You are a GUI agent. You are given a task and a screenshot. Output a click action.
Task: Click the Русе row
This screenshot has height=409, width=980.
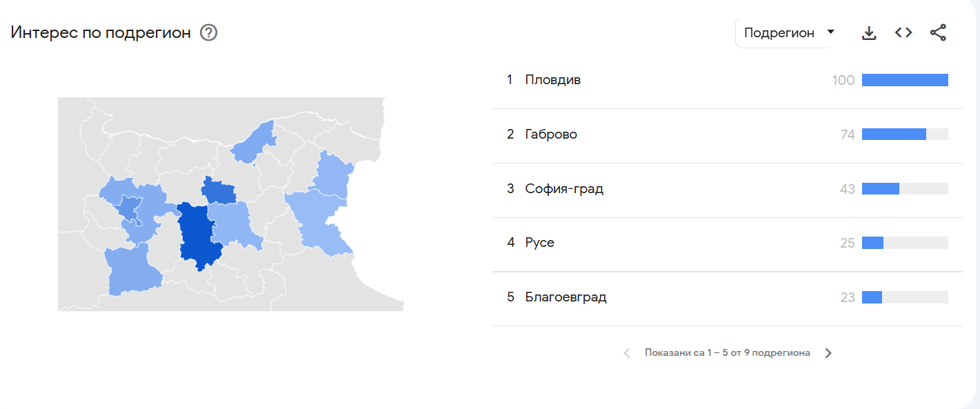click(x=541, y=242)
